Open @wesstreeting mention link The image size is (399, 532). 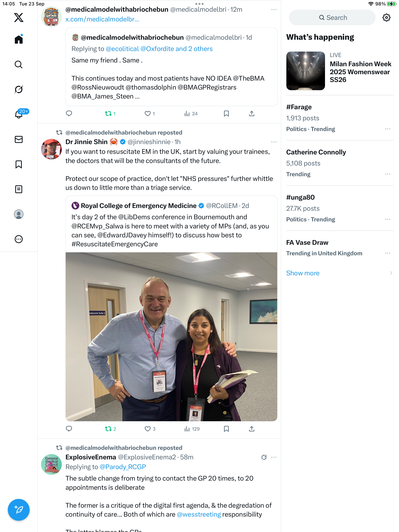[199, 514]
